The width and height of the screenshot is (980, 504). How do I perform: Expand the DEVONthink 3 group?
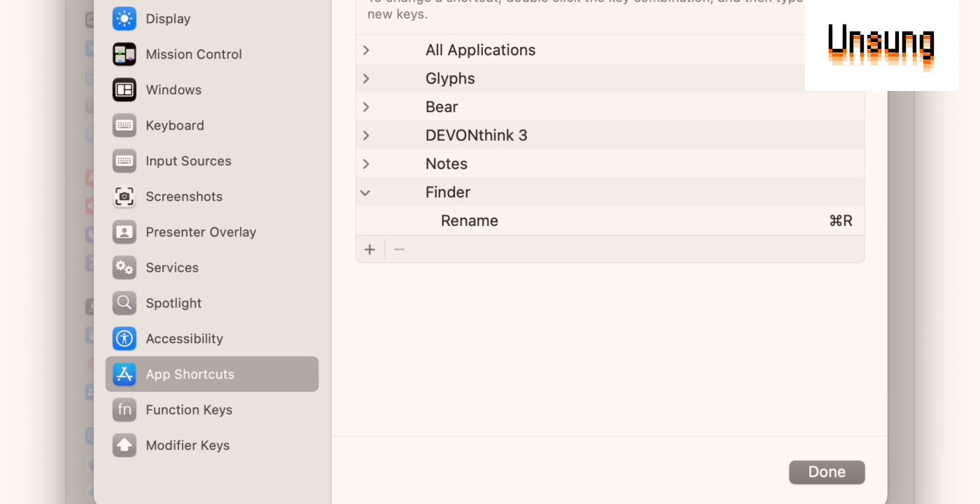coord(366,135)
